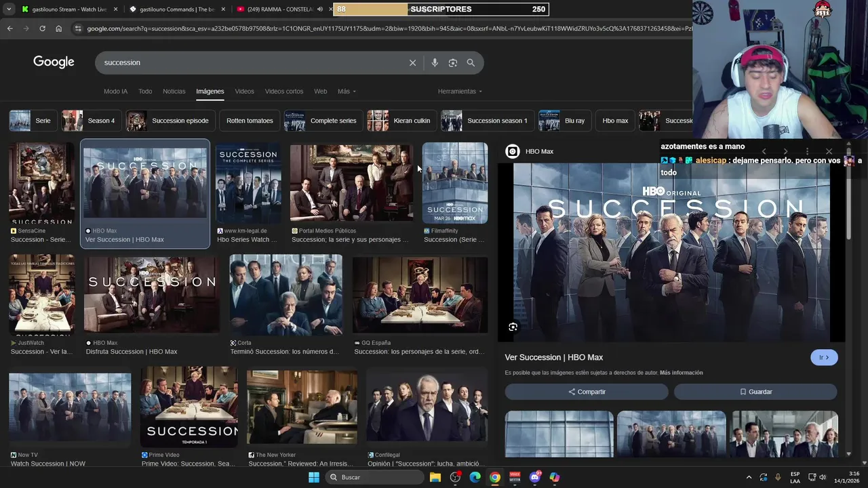Select the Imágenes tab
The height and width of the screenshot is (488, 868).
[x=210, y=91]
